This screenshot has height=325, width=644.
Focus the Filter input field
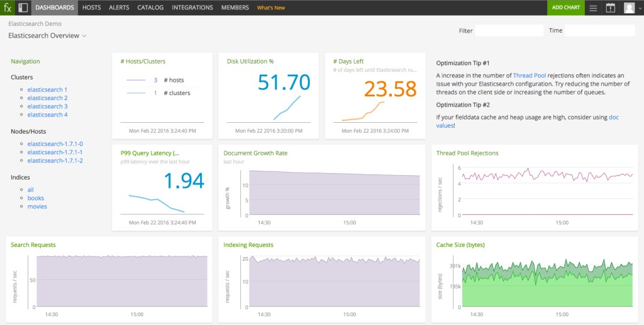(509, 30)
